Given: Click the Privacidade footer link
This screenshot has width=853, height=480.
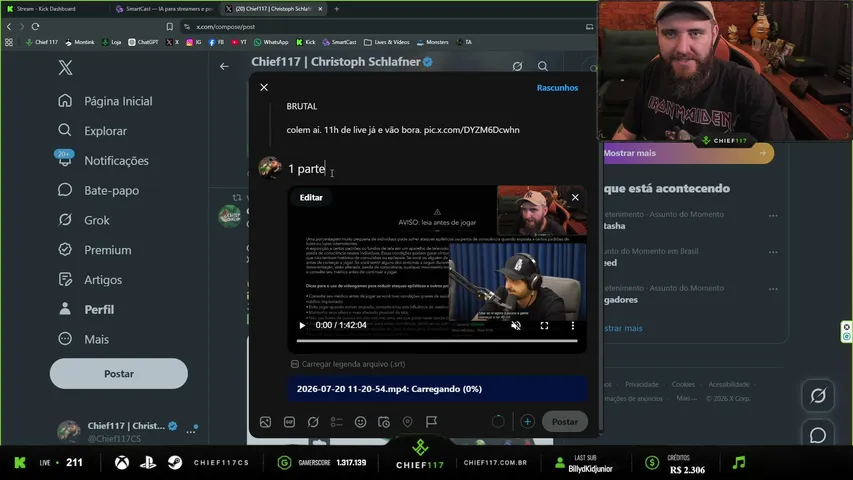Looking at the screenshot, I should [x=641, y=384].
